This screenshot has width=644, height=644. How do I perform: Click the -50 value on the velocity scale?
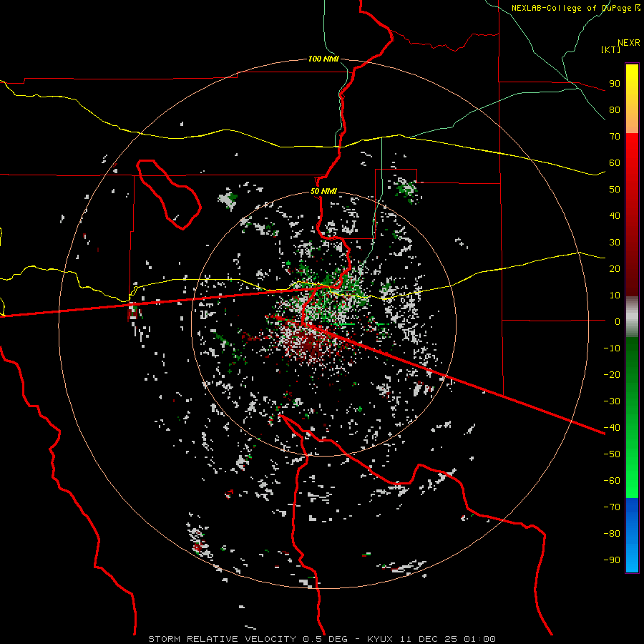(x=612, y=454)
